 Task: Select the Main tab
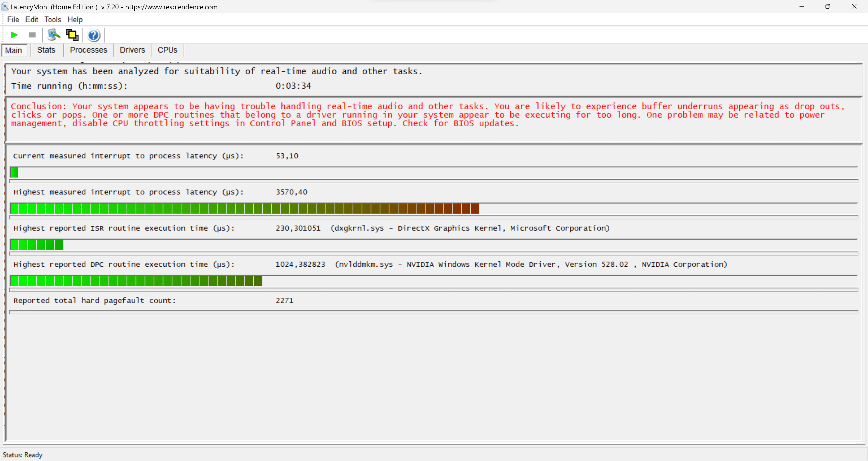pyautogui.click(x=14, y=50)
